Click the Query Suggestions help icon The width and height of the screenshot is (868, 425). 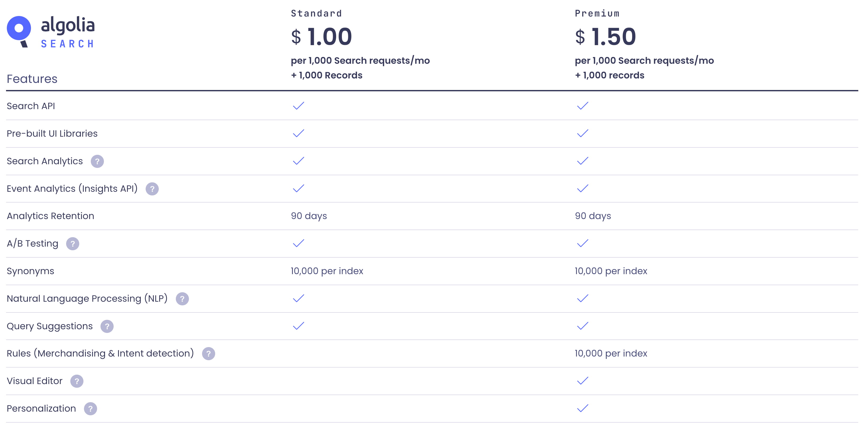[107, 326]
